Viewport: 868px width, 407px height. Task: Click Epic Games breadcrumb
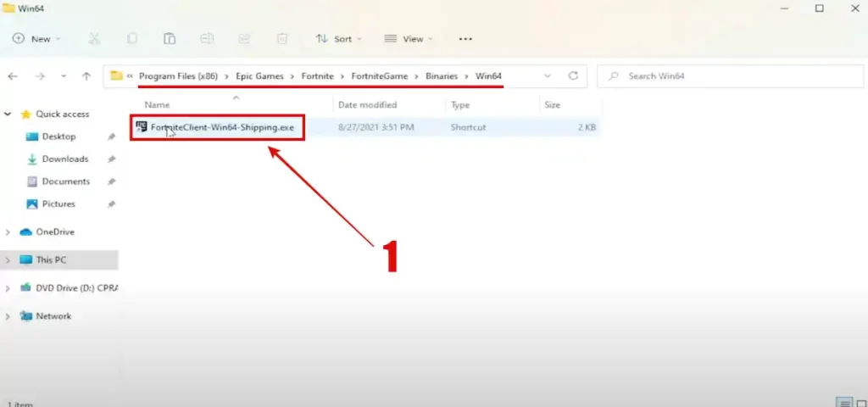(259, 75)
